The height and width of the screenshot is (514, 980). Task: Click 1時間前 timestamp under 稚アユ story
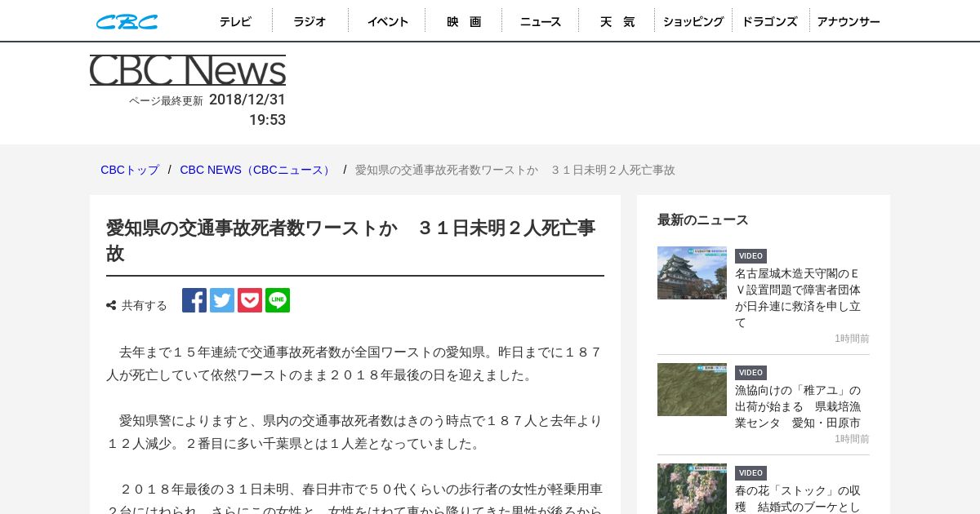click(852, 439)
